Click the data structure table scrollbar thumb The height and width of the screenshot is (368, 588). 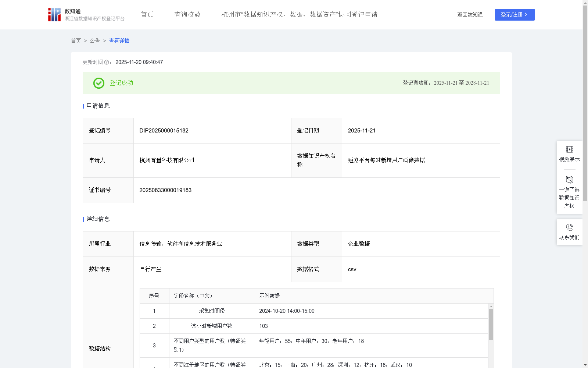coord(491,325)
